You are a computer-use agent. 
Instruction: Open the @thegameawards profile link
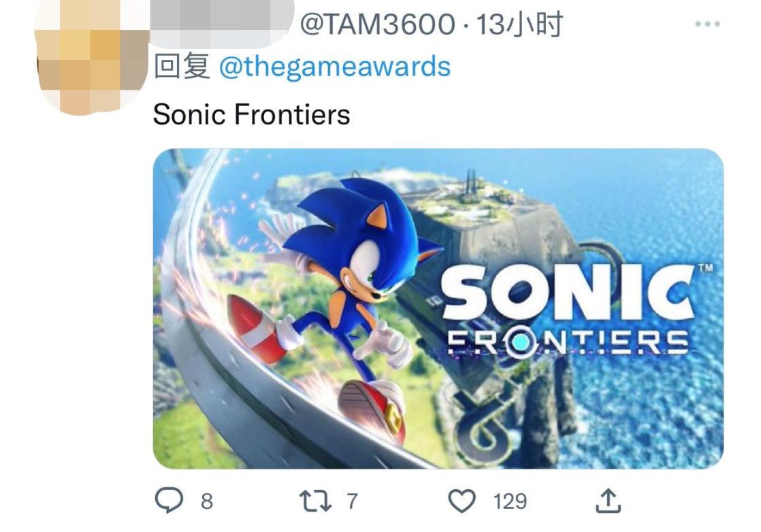(x=334, y=67)
